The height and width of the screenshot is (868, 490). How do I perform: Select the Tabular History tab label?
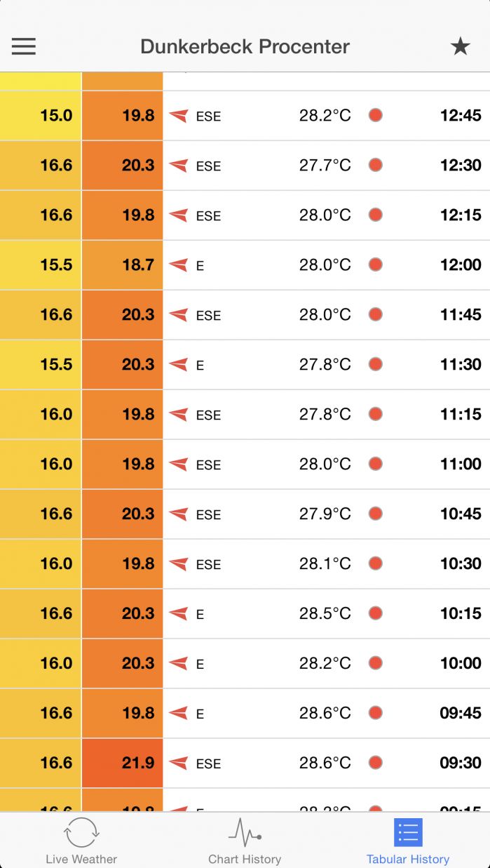pyautogui.click(x=408, y=859)
